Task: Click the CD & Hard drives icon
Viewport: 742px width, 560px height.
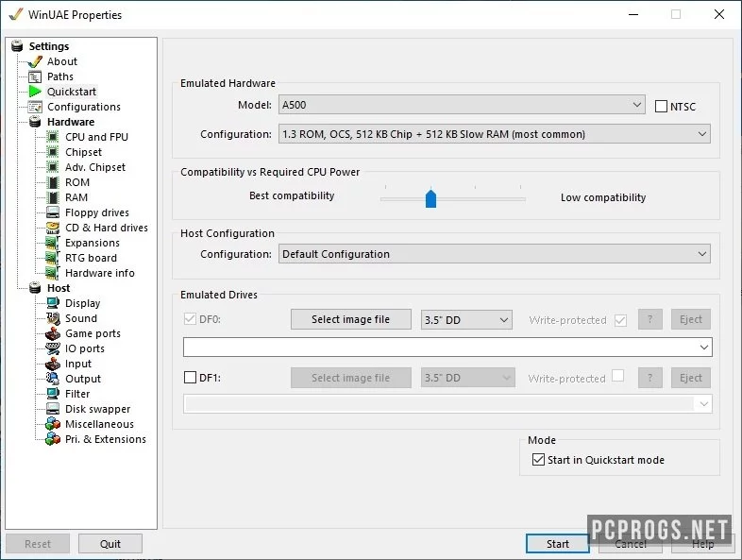Action: point(53,228)
